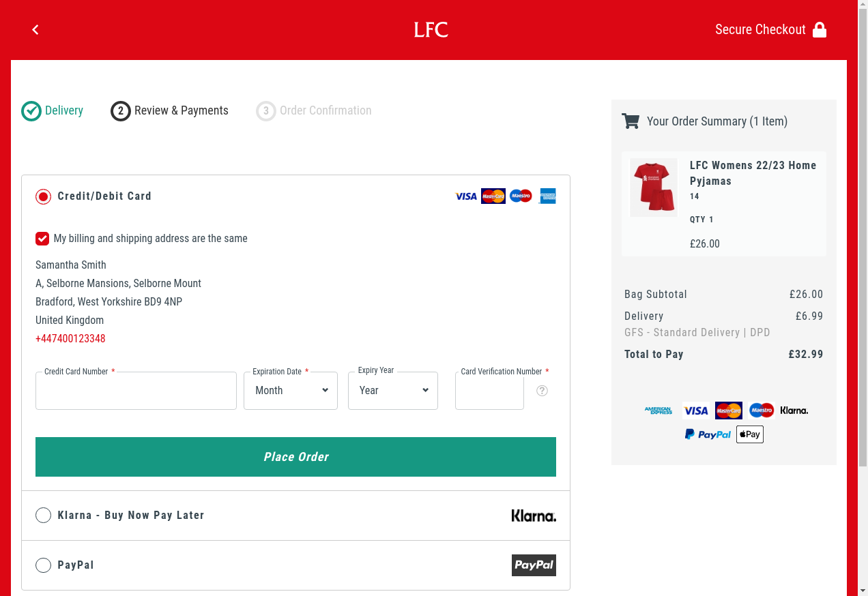Click the Secure Checkout padlock icon
The image size is (868, 596).
(x=820, y=30)
